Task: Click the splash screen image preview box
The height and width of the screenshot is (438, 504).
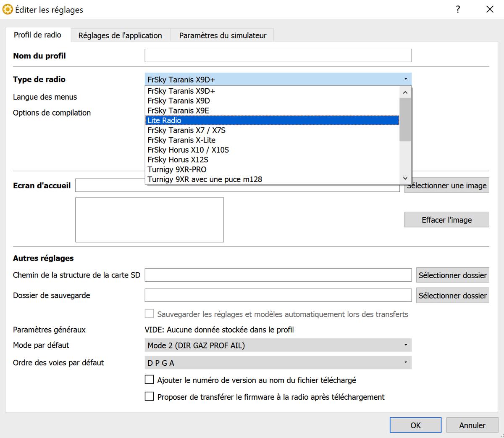Action: point(150,220)
